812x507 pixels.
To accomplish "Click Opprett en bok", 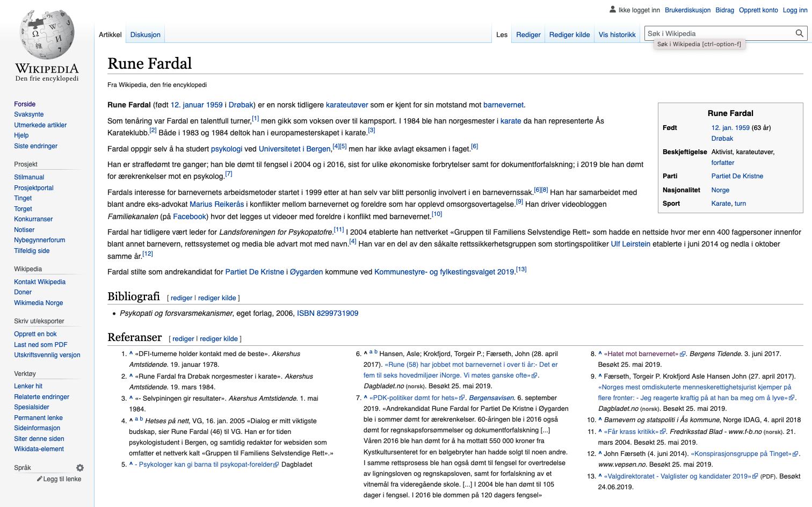I will pyautogui.click(x=35, y=334).
